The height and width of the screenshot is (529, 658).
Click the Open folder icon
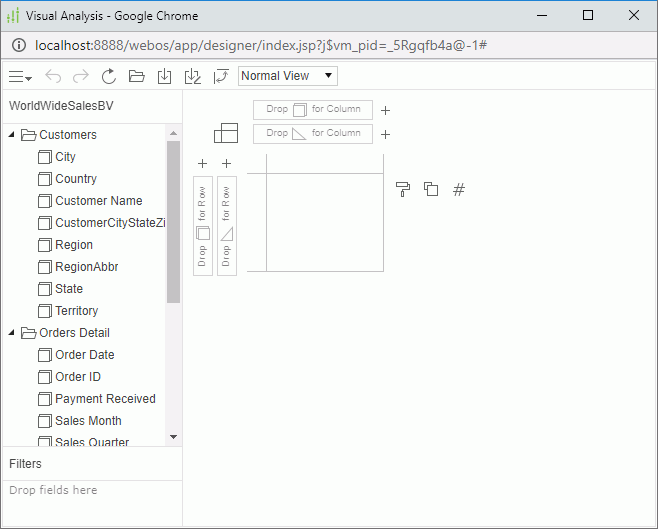pos(137,76)
